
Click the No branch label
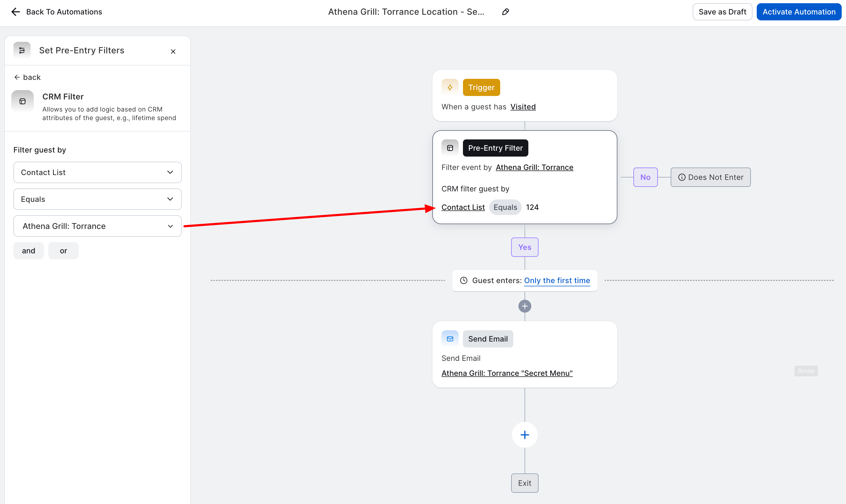645,177
